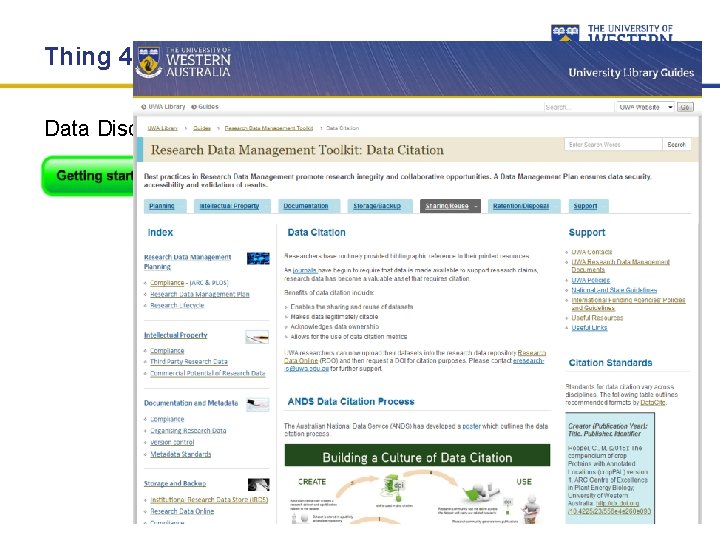This screenshot has width=720, height=540.
Task: Switch to the Storage/Backup tab
Action: click(380, 206)
